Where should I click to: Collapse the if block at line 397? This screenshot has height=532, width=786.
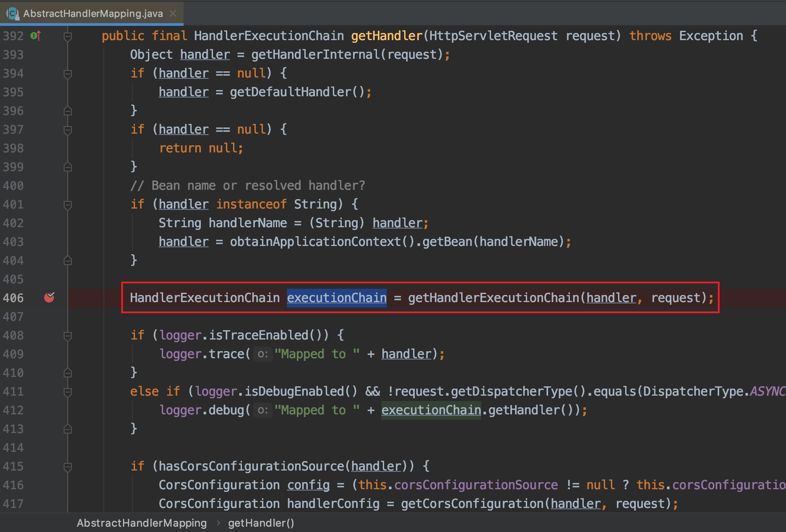[68, 130]
